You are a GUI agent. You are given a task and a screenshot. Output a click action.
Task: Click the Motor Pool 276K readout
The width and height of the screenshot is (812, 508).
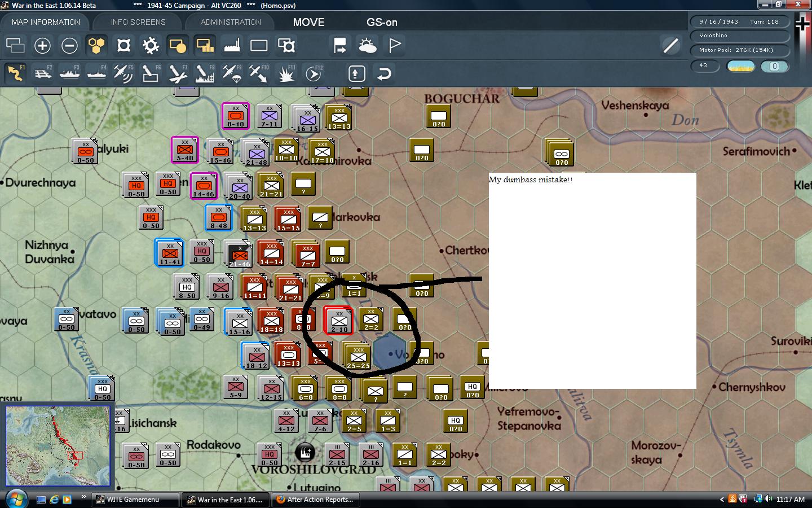click(739, 50)
